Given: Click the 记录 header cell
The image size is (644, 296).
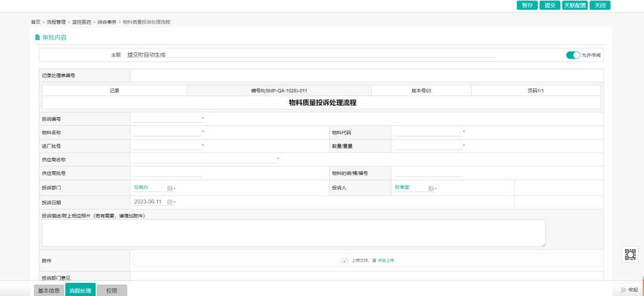Looking at the screenshot, I should pos(114,91).
